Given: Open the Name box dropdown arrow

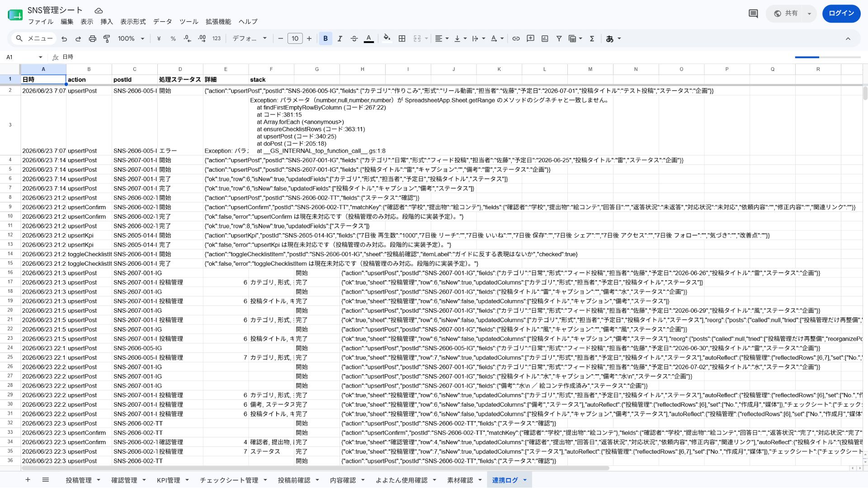Looking at the screenshot, I should coord(41,57).
